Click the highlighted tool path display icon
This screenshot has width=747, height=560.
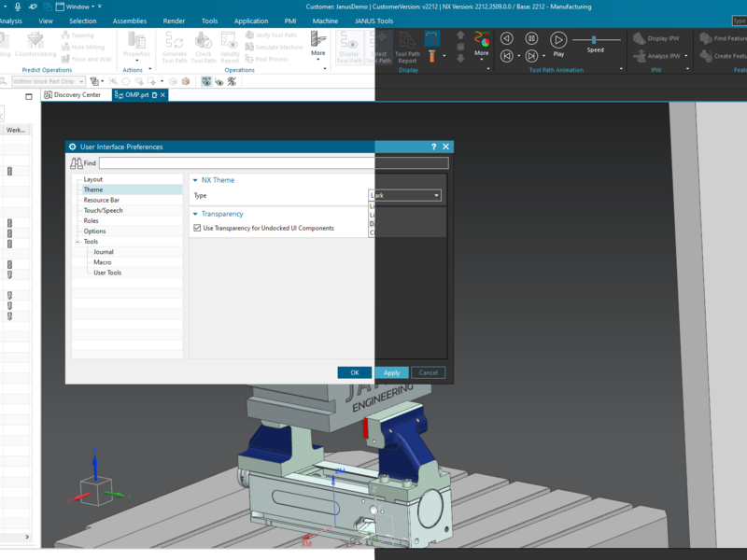(432, 38)
